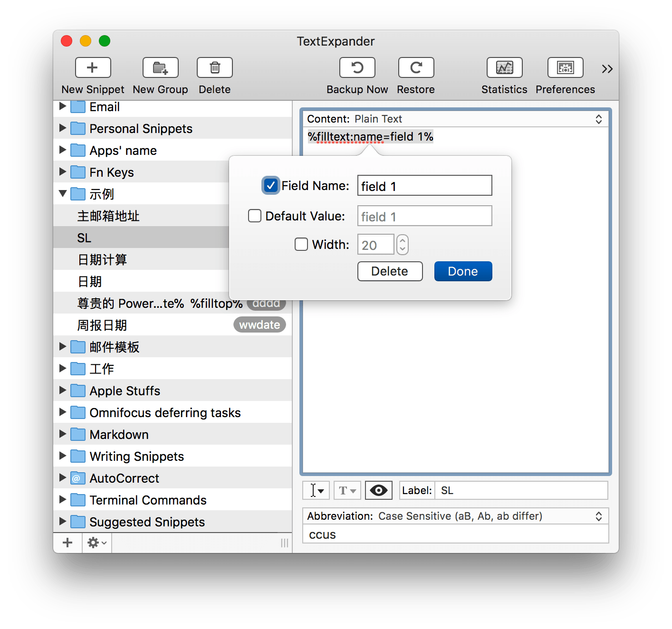The width and height of the screenshot is (672, 629).
Task: Click the Done button
Action: pos(463,271)
